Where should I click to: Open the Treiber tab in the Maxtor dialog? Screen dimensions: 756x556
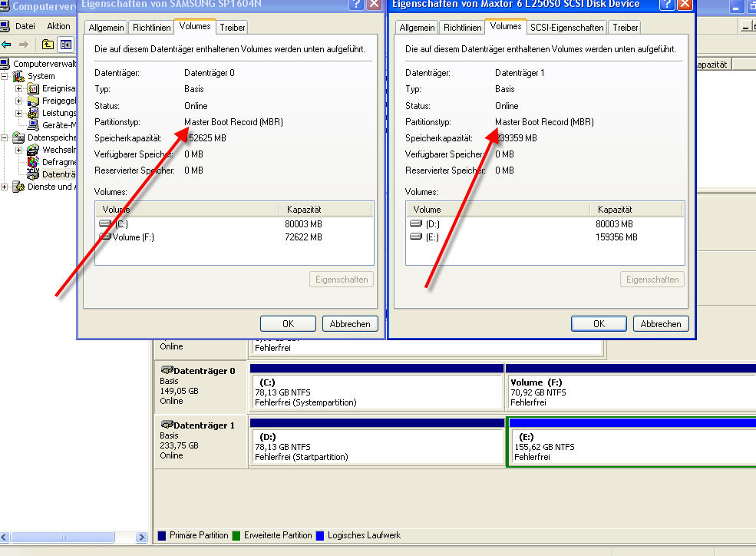coord(626,28)
